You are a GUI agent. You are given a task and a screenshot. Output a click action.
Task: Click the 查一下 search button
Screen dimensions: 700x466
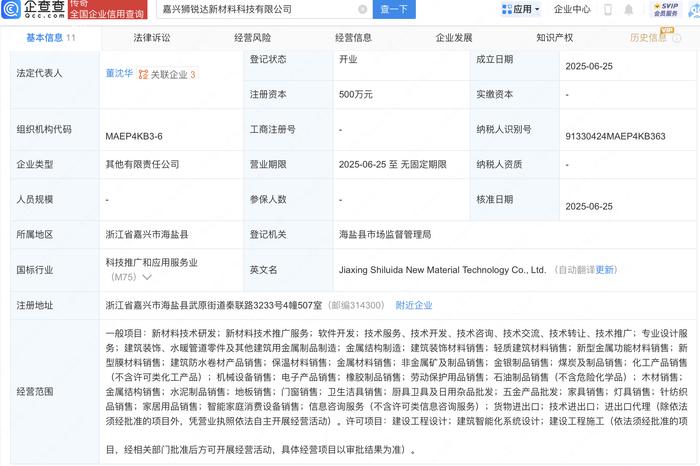tap(394, 9)
